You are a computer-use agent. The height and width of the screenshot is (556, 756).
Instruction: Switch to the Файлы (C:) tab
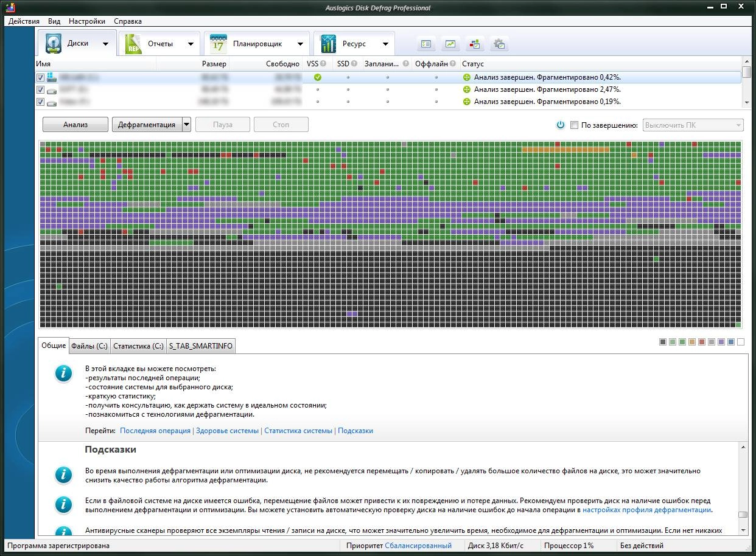click(89, 346)
